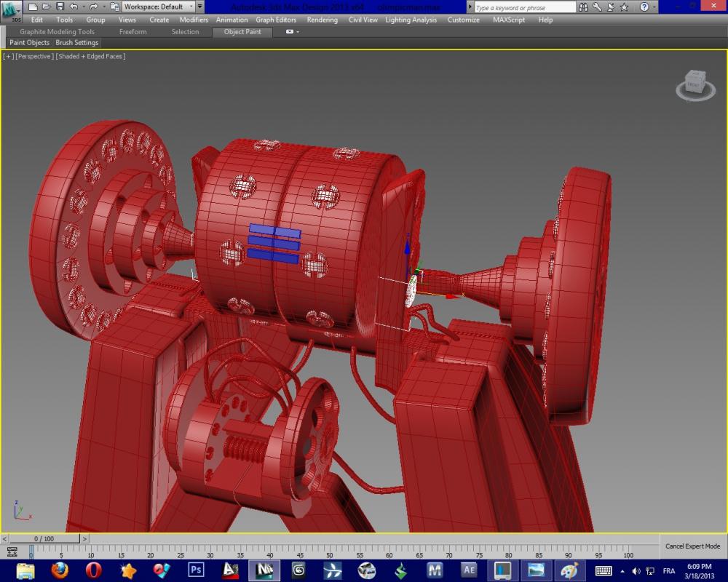
Task: Click the Open File folder icon
Action: point(46,7)
